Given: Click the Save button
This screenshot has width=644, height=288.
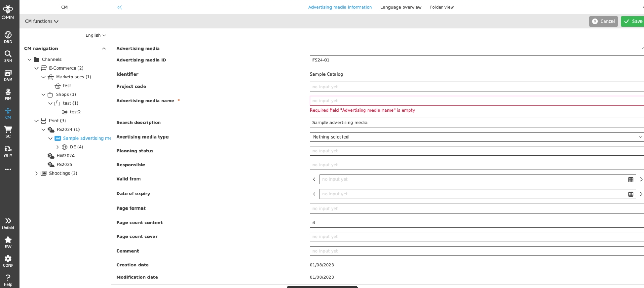Looking at the screenshot, I should click(x=633, y=21).
